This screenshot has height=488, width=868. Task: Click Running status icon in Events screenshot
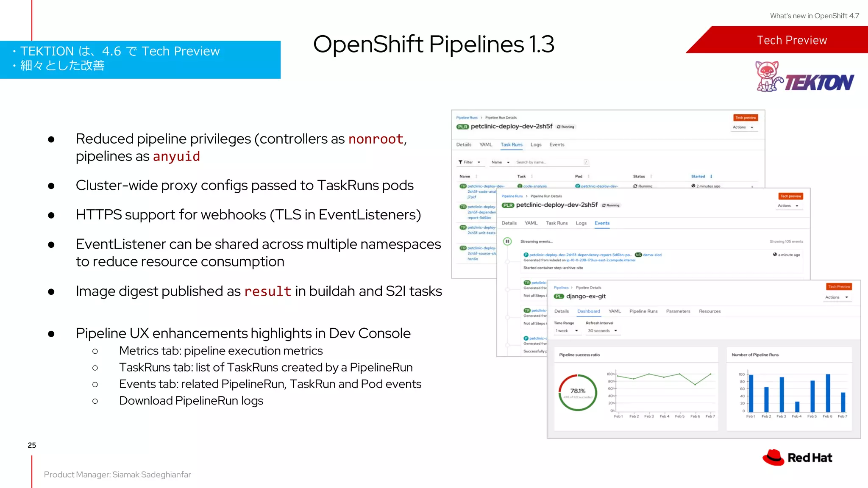(604, 205)
